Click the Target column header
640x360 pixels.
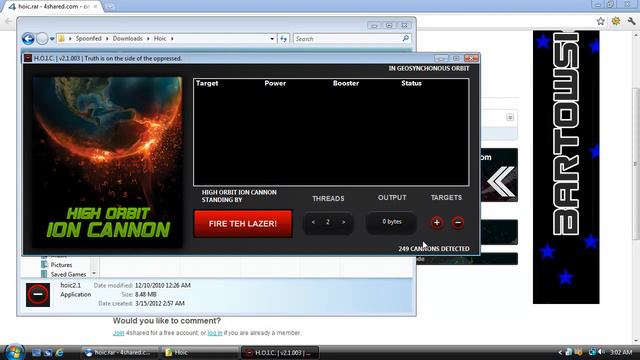(207, 83)
